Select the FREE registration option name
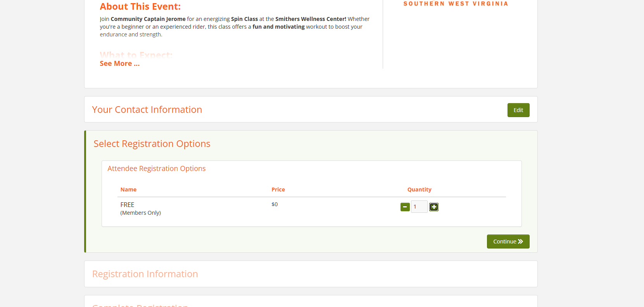644x307 pixels. pyautogui.click(x=127, y=205)
